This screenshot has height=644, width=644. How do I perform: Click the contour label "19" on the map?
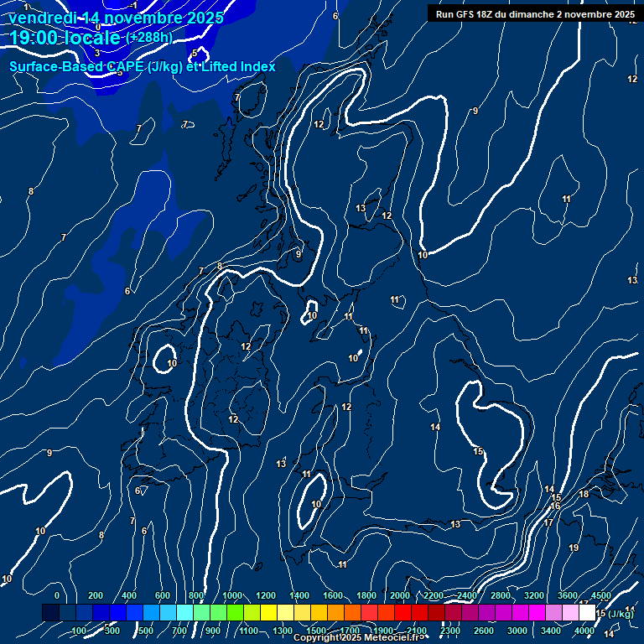(x=574, y=548)
